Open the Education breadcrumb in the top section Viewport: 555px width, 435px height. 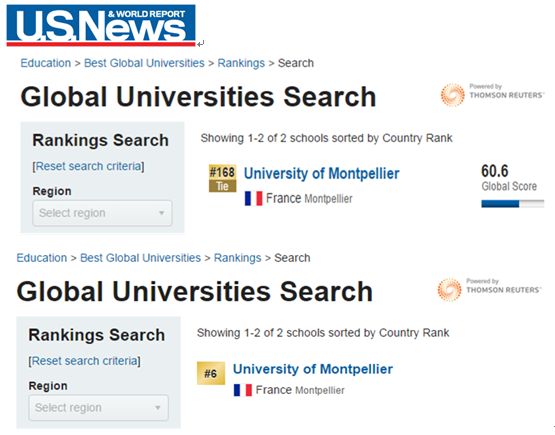pos(46,63)
